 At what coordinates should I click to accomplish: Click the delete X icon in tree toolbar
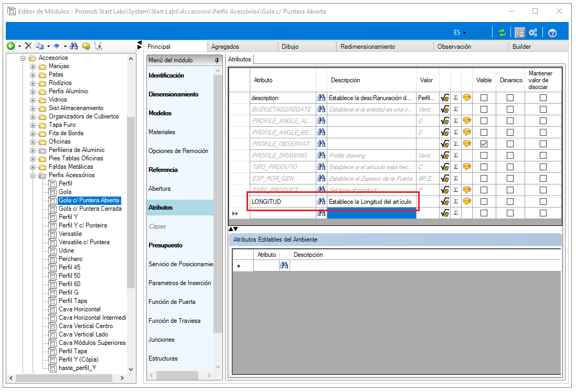click(x=28, y=46)
